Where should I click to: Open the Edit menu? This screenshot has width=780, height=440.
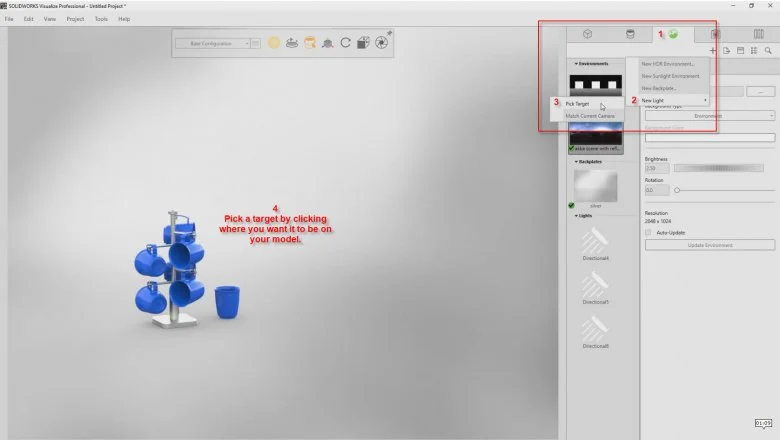(28, 19)
